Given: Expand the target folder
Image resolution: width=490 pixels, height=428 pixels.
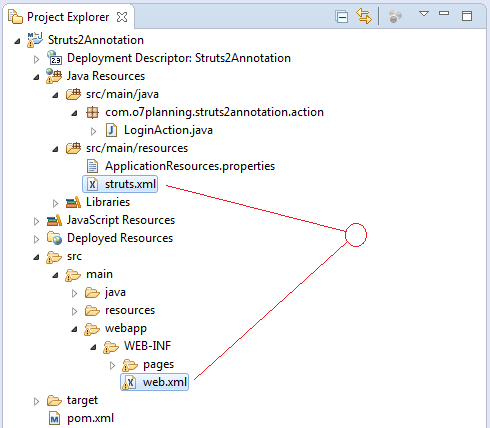Looking at the screenshot, I should pos(36,401).
